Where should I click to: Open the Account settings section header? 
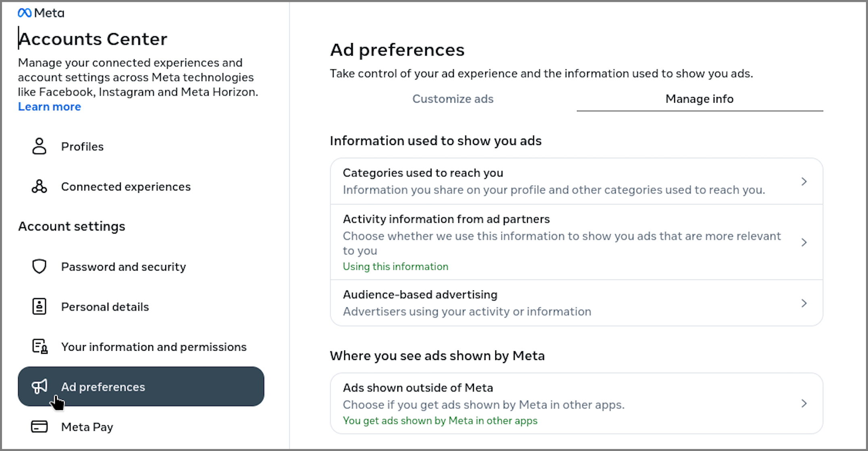(71, 226)
